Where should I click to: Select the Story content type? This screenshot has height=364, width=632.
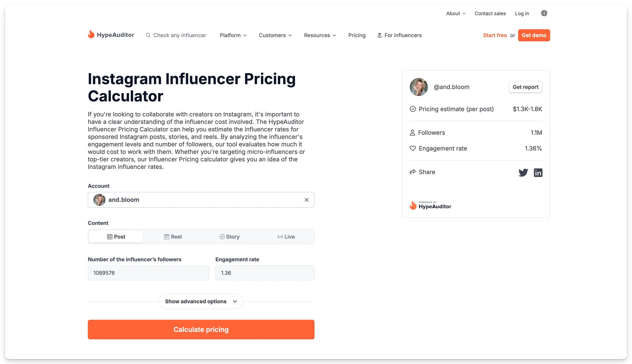point(229,237)
